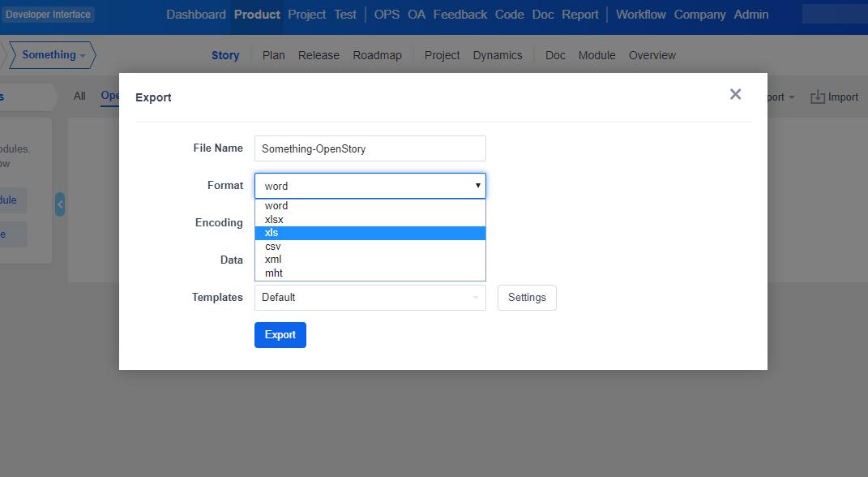The width and height of the screenshot is (868, 477).
Task: Select xls from the Format list
Action: [x=370, y=233]
